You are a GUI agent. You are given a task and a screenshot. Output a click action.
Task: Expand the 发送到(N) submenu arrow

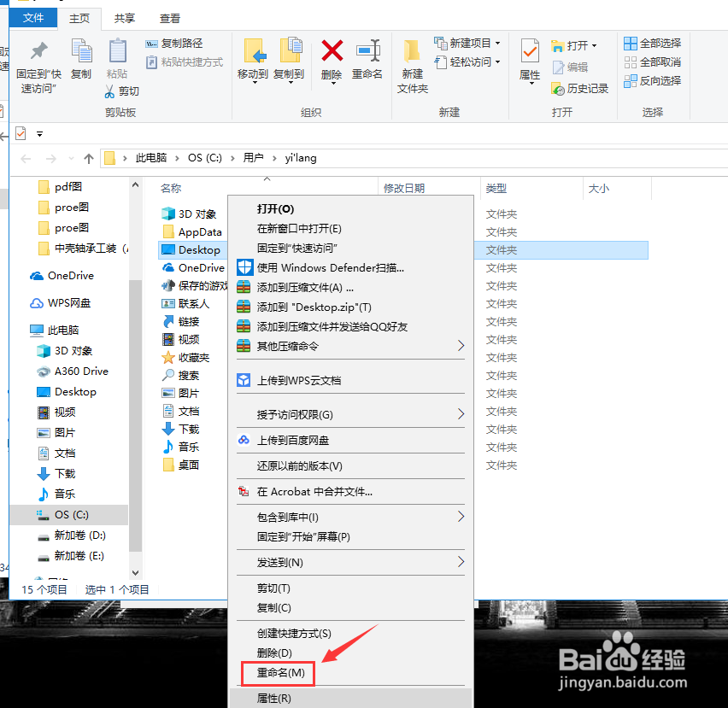461,563
